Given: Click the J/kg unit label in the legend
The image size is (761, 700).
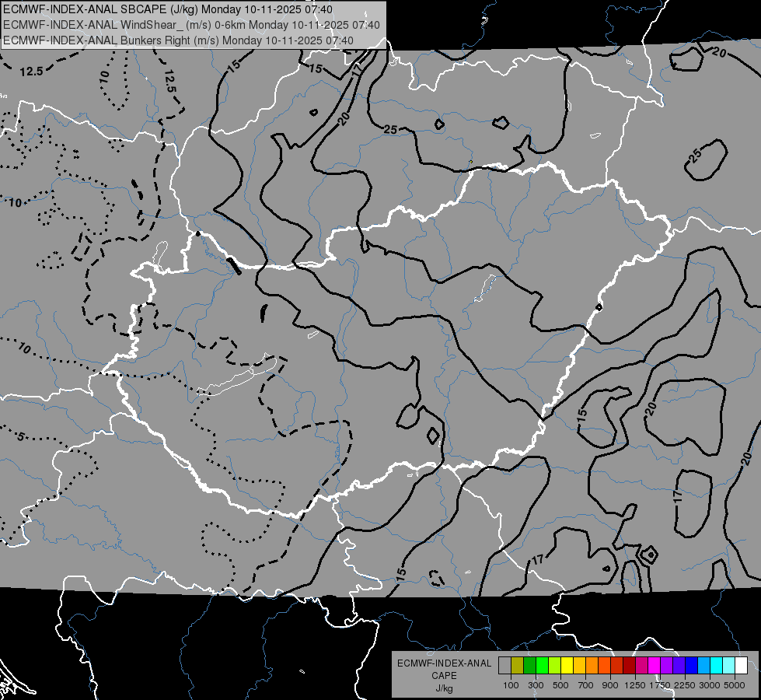Looking at the screenshot, I should (x=444, y=688).
